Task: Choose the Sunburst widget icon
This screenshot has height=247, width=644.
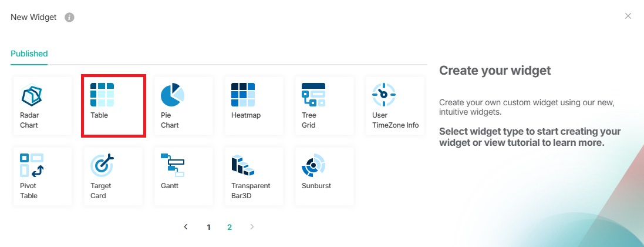Action: [313, 165]
